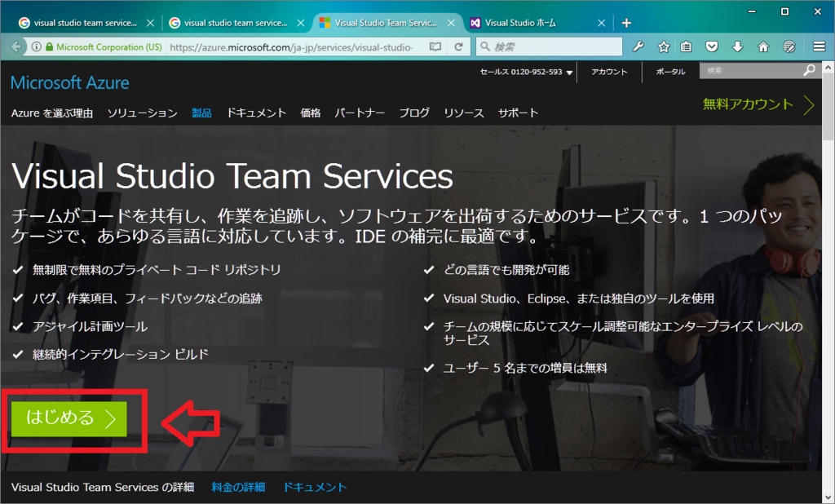
Task: Select the active Visual Studio Team Services tab
Action: click(386, 23)
